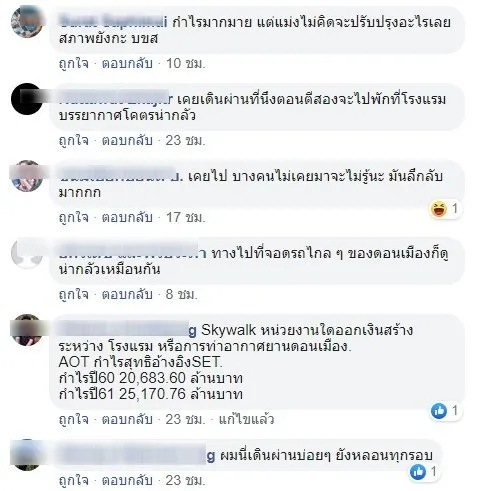
Task: Like the second comment about โรงแรม
Action: click(x=74, y=140)
